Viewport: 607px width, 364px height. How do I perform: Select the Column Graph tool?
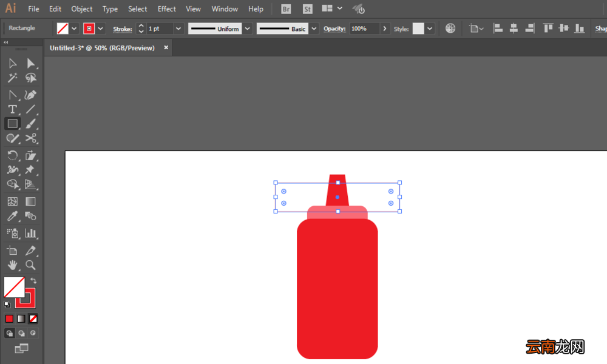point(30,233)
